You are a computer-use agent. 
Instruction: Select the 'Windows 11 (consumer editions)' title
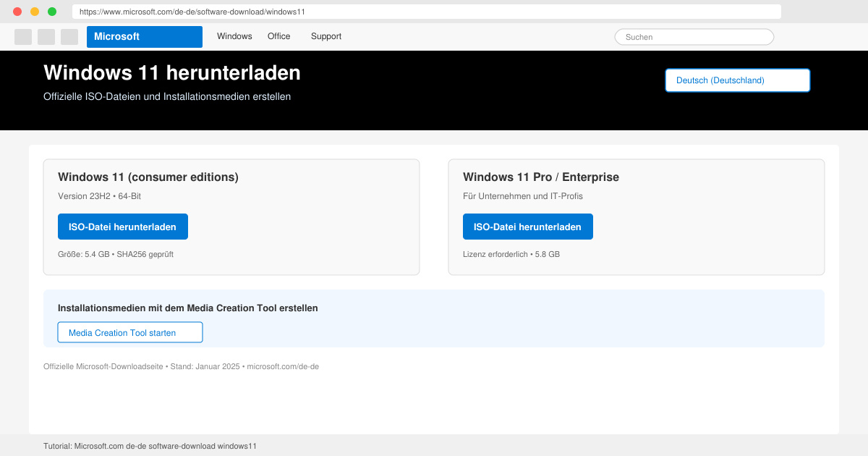[148, 177]
